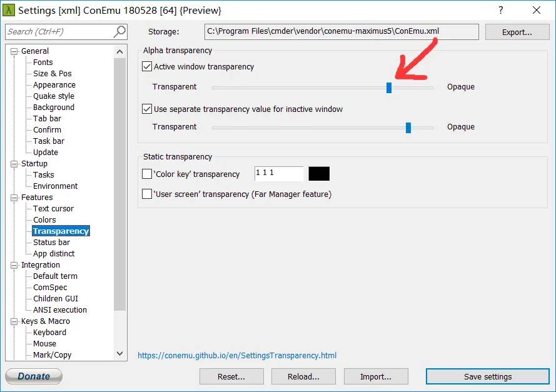Close the Settings dialog
Image resolution: width=556 pixels, height=392 pixels.
coord(537,10)
